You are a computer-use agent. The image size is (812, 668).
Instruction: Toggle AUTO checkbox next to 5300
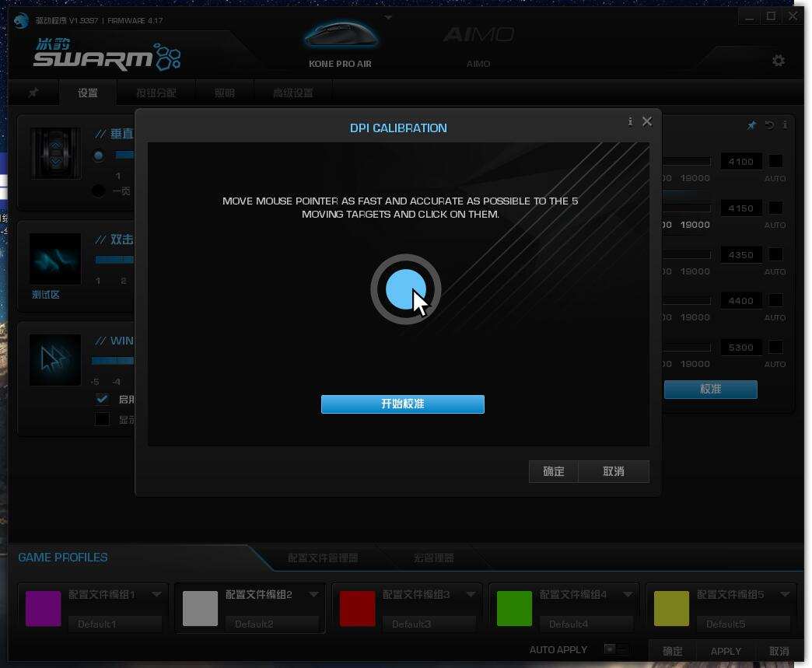point(775,347)
